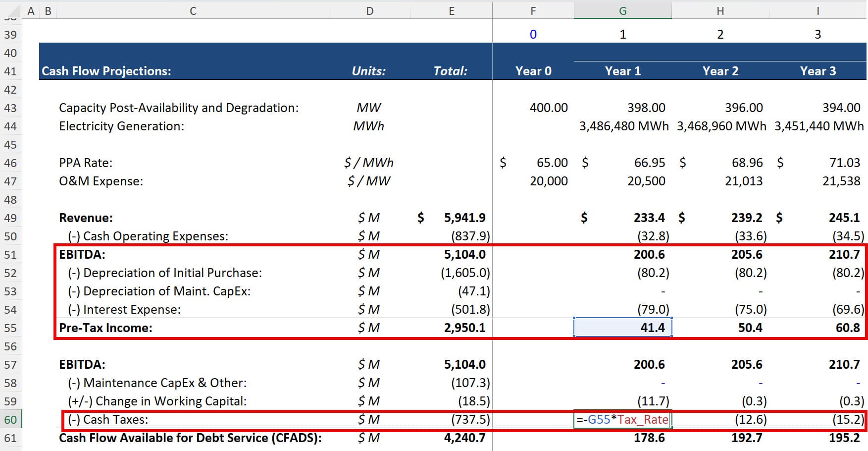868x451 pixels.
Task: Click the cell editing formula =-G55*Tax_Rate
Action: pos(621,419)
